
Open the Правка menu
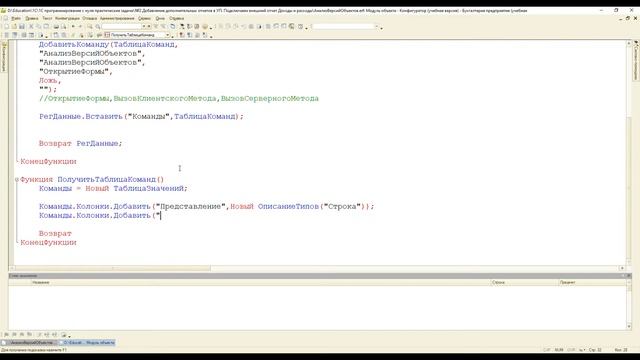pyautogui.click(x=31, y=18)
